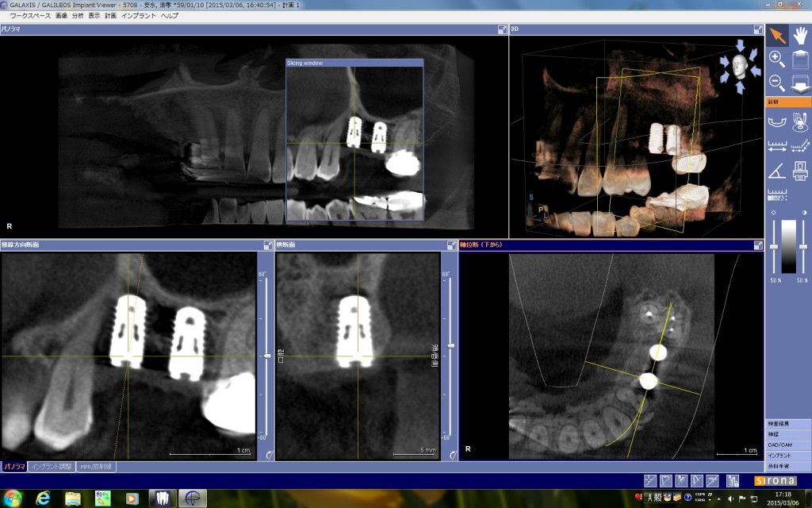The image size is (812, 508).
Task: Maximize the 3D view panel
Action: tap(758, 29)
